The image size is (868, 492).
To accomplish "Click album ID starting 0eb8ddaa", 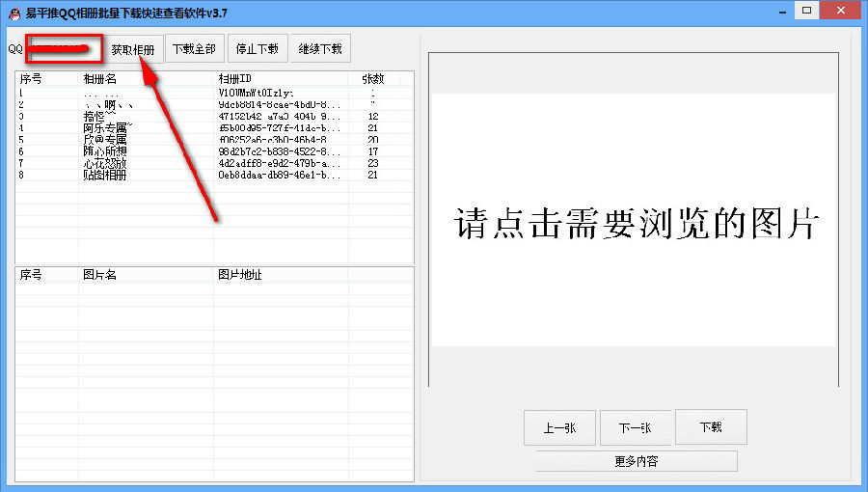I will pos(280,175).
